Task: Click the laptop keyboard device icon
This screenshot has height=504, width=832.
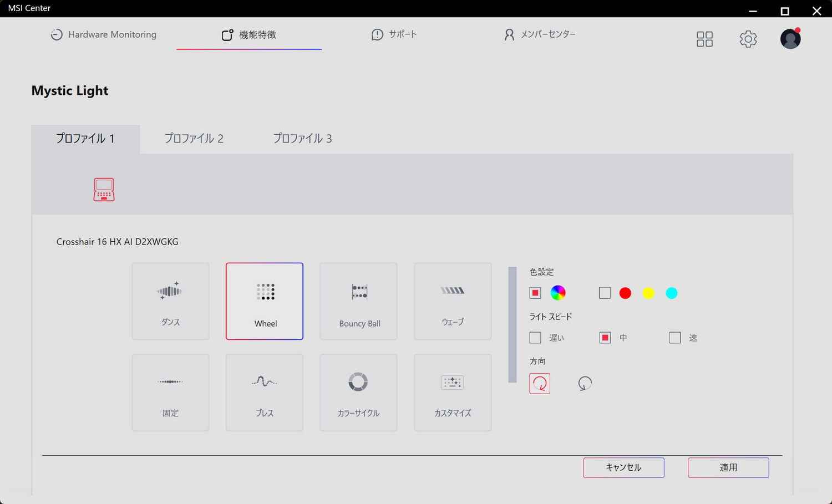Action: point(103,189)
